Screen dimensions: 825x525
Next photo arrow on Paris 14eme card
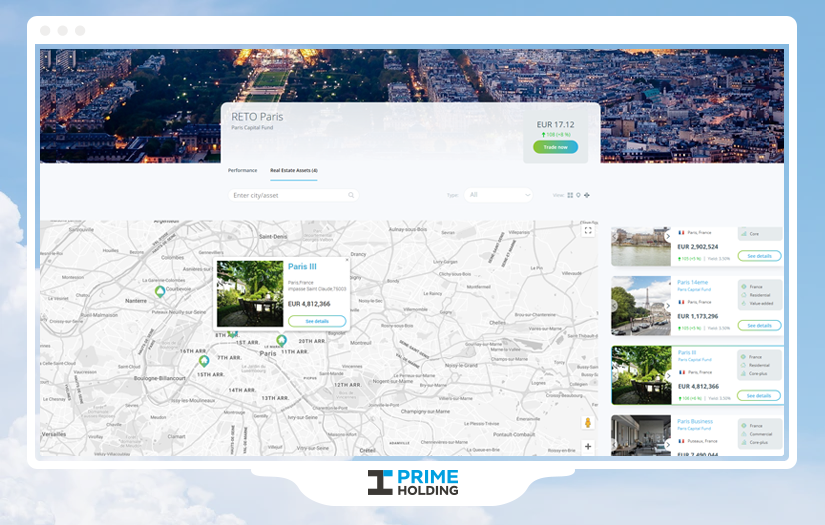coord(668,306)
